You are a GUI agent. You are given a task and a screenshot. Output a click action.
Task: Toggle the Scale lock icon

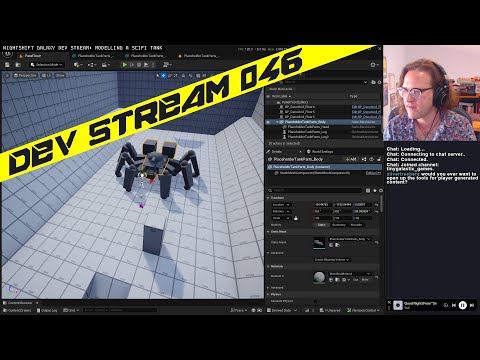(x=295, y=218)
